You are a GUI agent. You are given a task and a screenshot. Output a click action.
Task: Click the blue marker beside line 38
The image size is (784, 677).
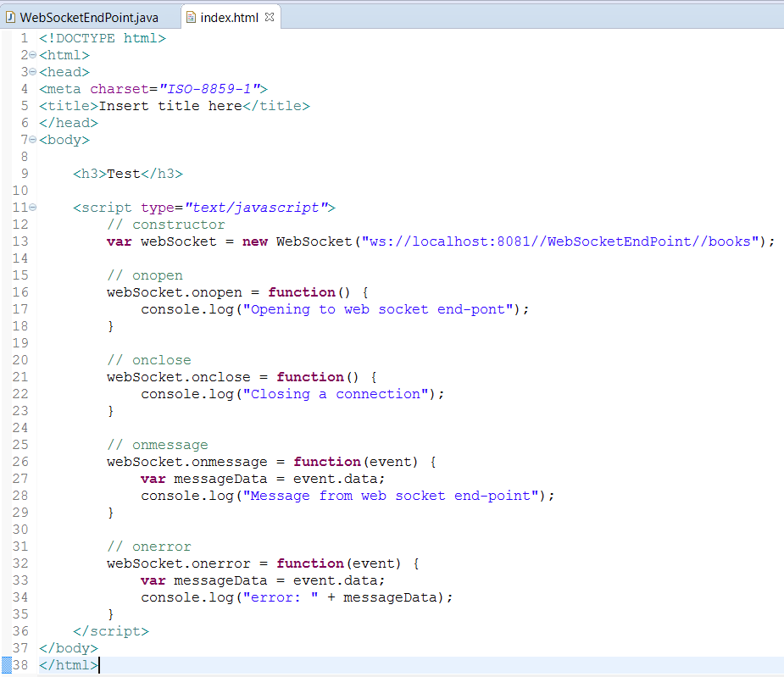pyautogui.click(x=5, y=664)
